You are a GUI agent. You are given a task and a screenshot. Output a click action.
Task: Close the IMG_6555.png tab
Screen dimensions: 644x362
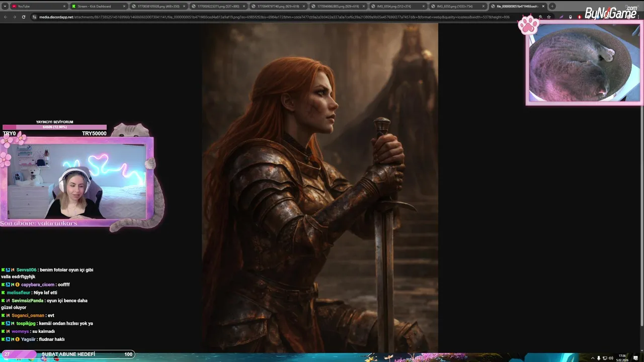coord(484,6)
